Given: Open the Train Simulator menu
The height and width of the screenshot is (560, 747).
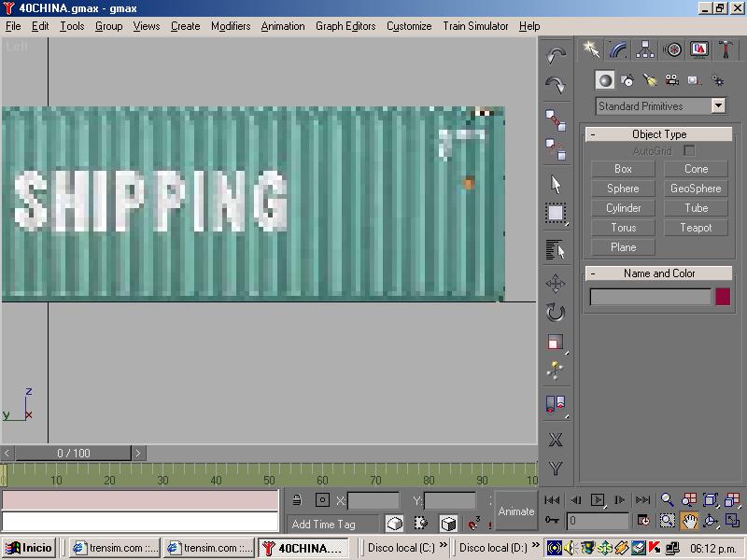Looking at the screenshot, I should point(475,26).
